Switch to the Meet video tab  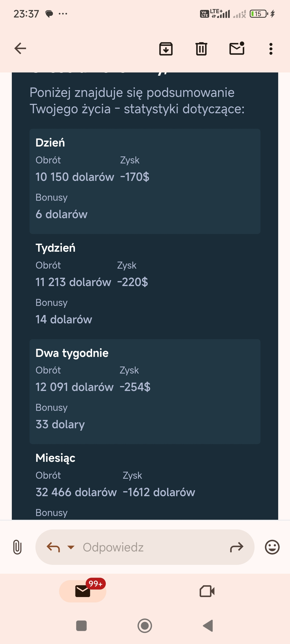point(207,591)
